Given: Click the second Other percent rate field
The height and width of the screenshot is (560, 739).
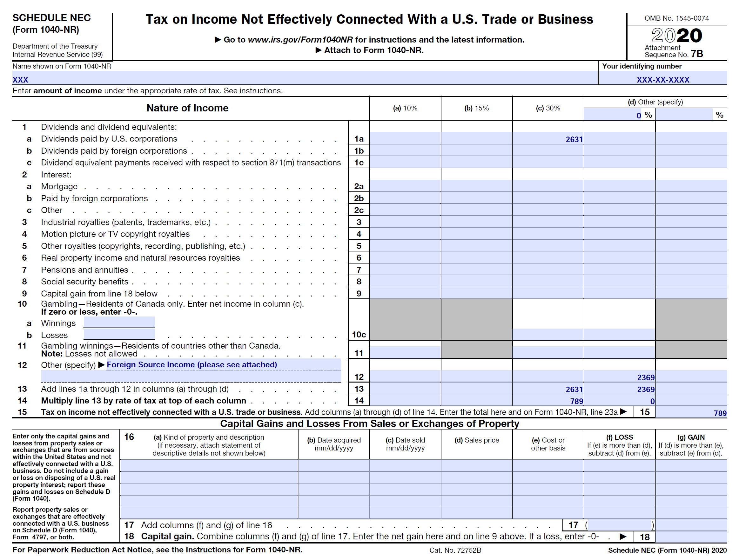Looking at the screenshot, I should pos(684,115).
